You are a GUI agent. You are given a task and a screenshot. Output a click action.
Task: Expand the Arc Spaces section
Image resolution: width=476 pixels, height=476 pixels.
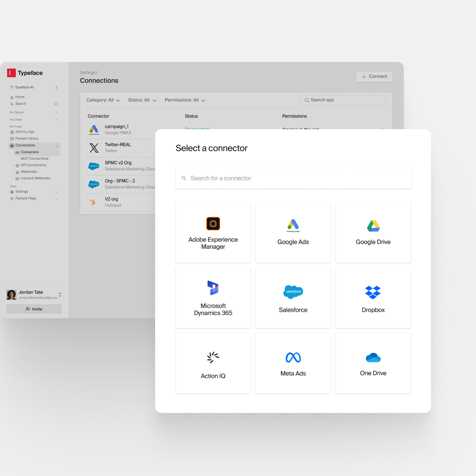click(x=56, y=112)
